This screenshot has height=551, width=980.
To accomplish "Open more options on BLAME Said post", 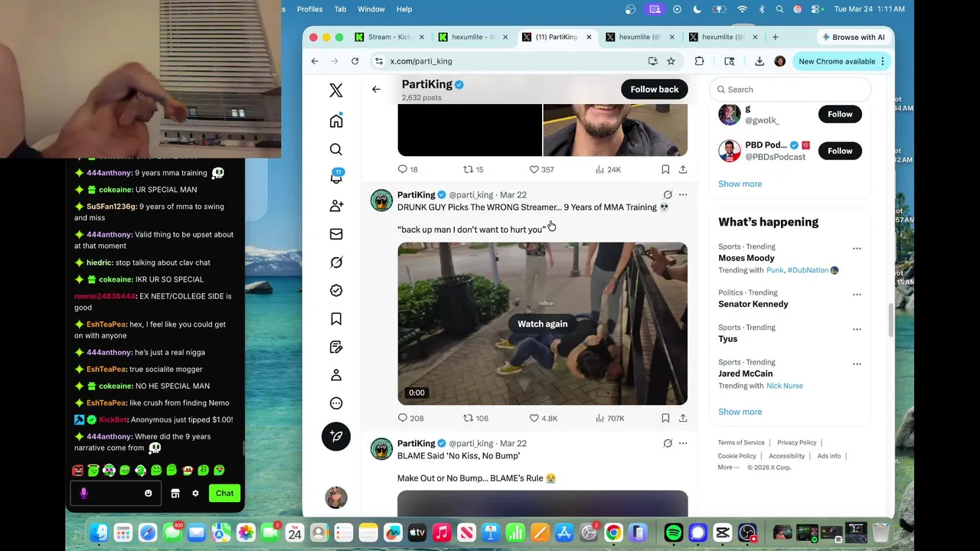I will tap(683, 443).
